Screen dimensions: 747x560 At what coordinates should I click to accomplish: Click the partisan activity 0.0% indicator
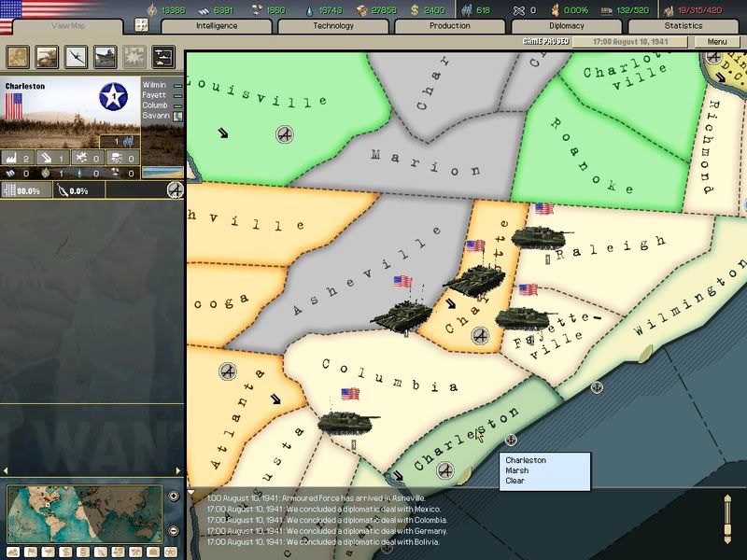pos(78,190)
